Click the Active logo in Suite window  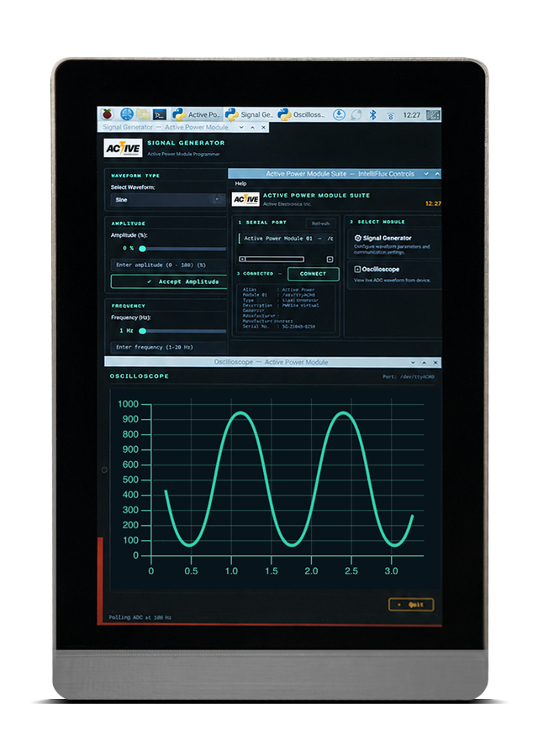245,199
